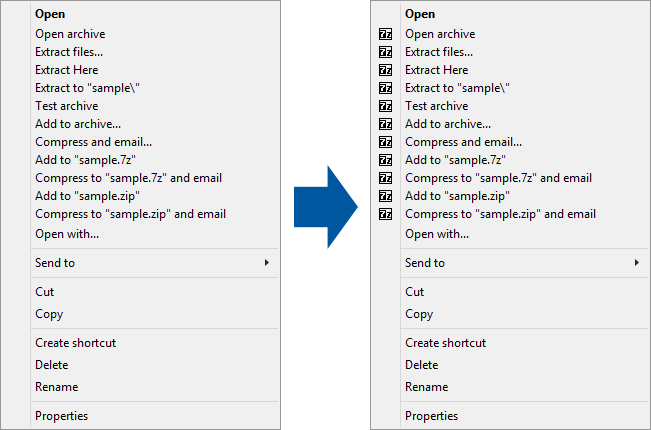Image resolution: width=651 pixels, height=430 pixels.
Task: Open Properties from the left menu
Action: coord(61,416)
